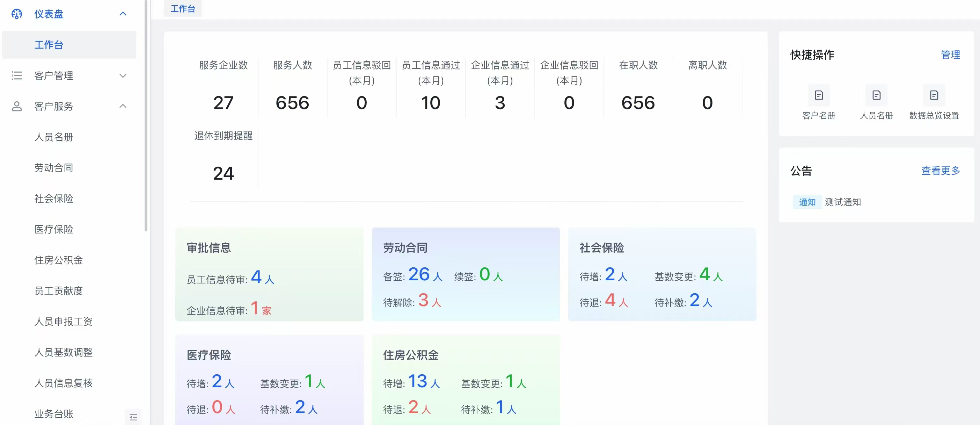Click 员工信息通过(本月) value 10
980x425 pixels.
431,103
